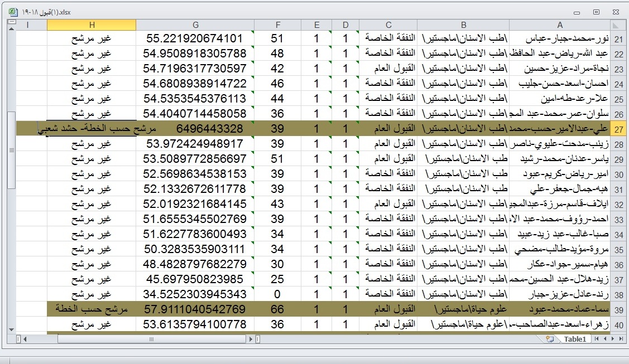
Task: Click the right arrow of horizontal scrollbar
Action: click(x=249, y=339)
